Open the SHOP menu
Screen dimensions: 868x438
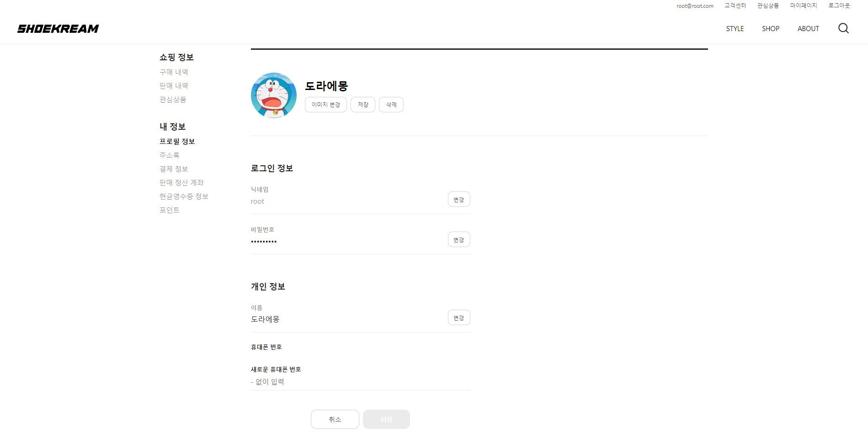click(770, 28)
